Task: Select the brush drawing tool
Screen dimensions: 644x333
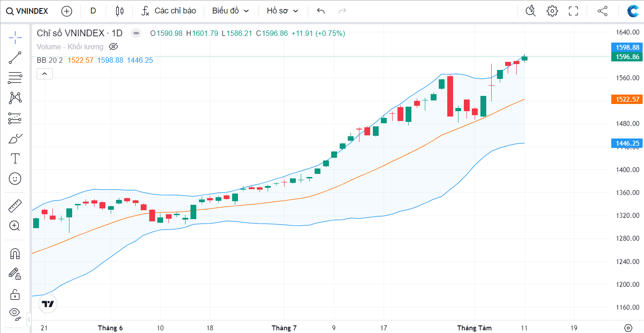Action: tap(15, 138)
